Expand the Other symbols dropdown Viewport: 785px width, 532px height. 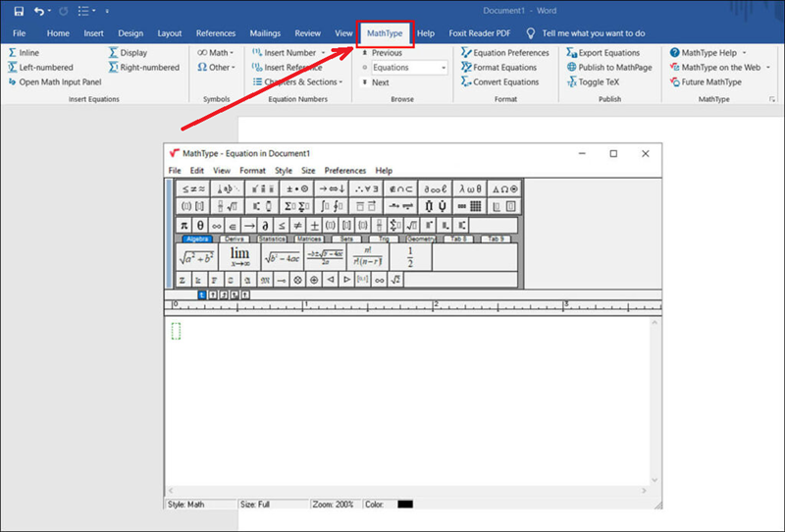pyautogui.click(x=216, y=67)
